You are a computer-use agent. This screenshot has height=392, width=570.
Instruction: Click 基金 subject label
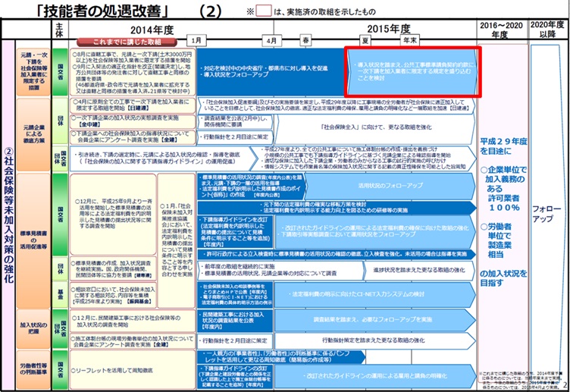60,294
